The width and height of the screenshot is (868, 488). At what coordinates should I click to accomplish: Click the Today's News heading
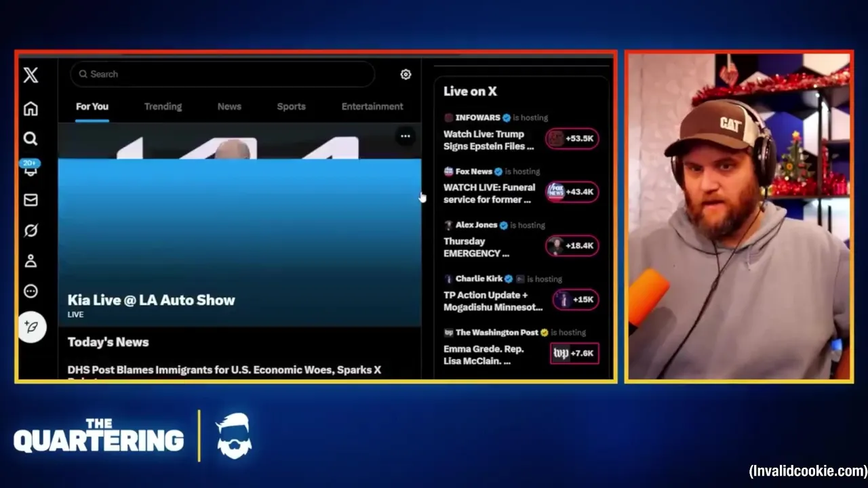coord(108,342)
